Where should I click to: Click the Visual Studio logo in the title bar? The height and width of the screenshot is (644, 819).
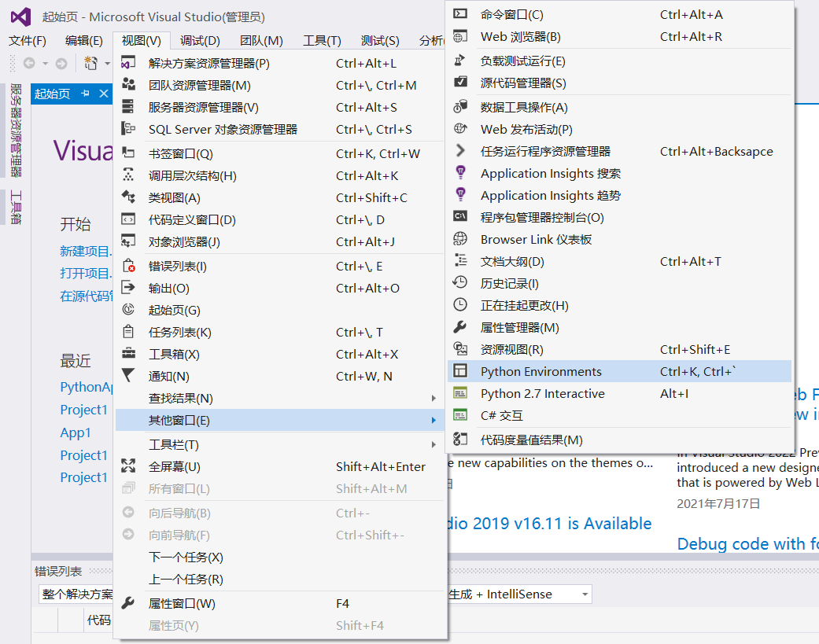tap(21, 17)
